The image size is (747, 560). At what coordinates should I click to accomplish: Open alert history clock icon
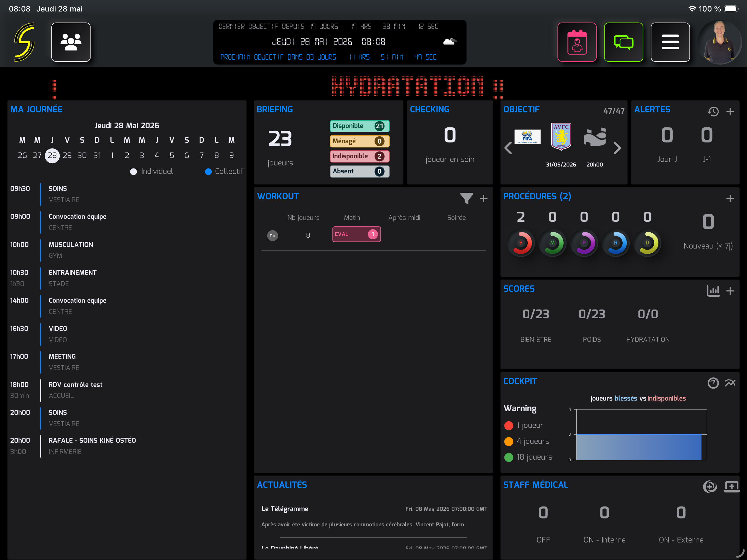[713, 112]
